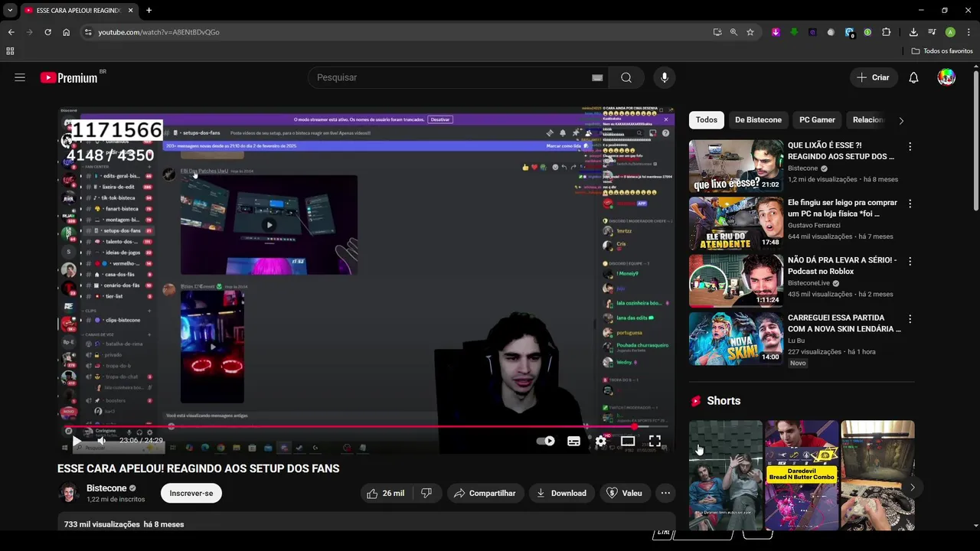
Task: Bookmark this page with the star
Action: (x=750, y=32)
